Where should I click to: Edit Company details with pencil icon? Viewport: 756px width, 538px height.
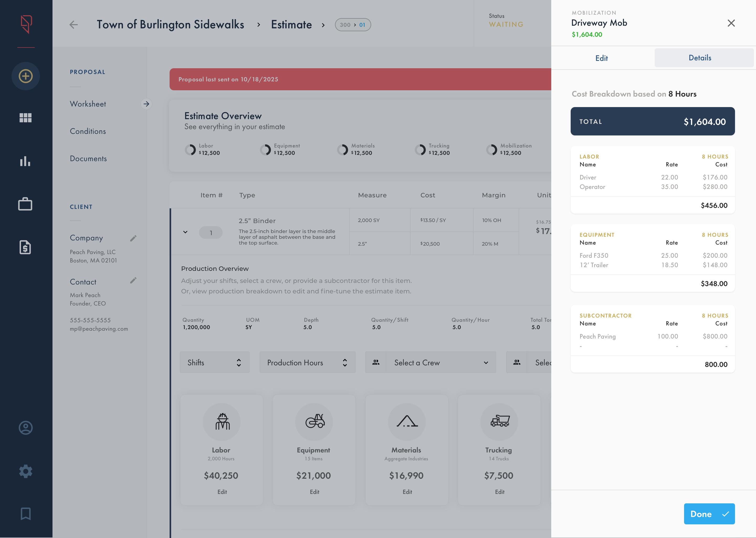[x=133, y=238]
